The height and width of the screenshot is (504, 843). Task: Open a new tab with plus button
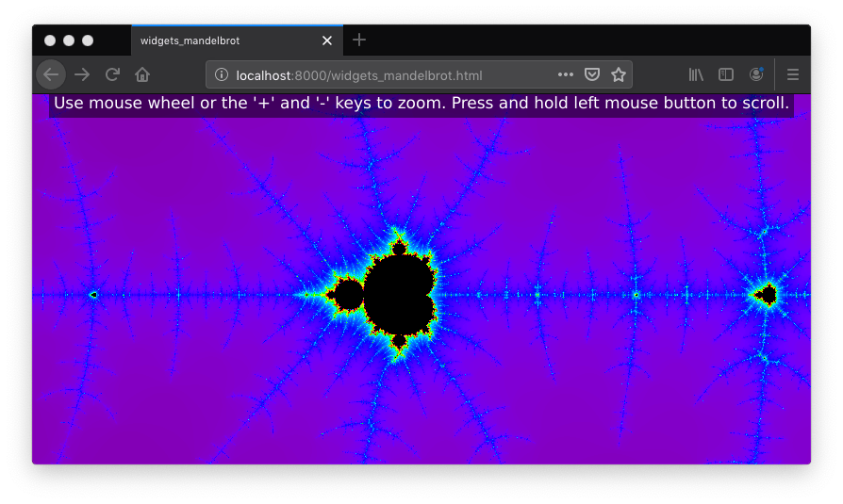coord(359,40)
